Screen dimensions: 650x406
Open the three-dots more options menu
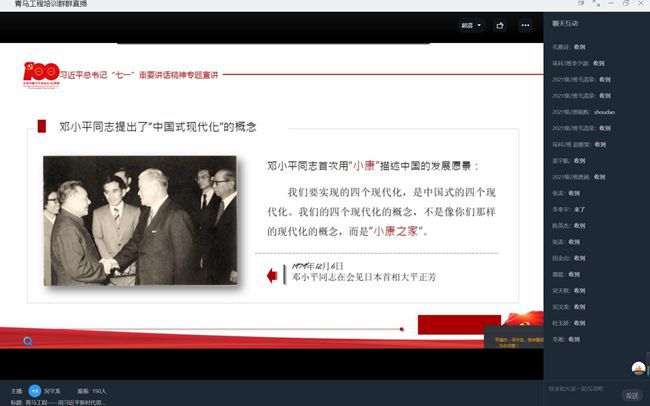pyautogui.click(x=525, y=25)
